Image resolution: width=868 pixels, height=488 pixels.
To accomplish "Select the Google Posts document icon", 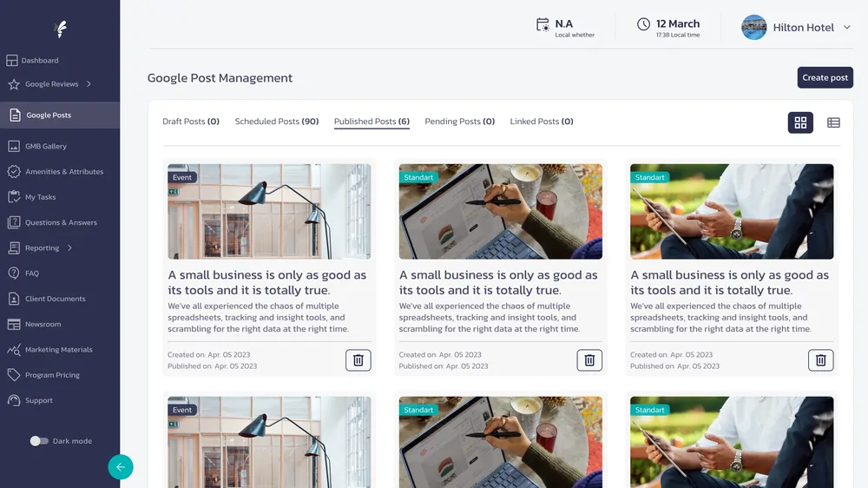I will click(15, 115).
